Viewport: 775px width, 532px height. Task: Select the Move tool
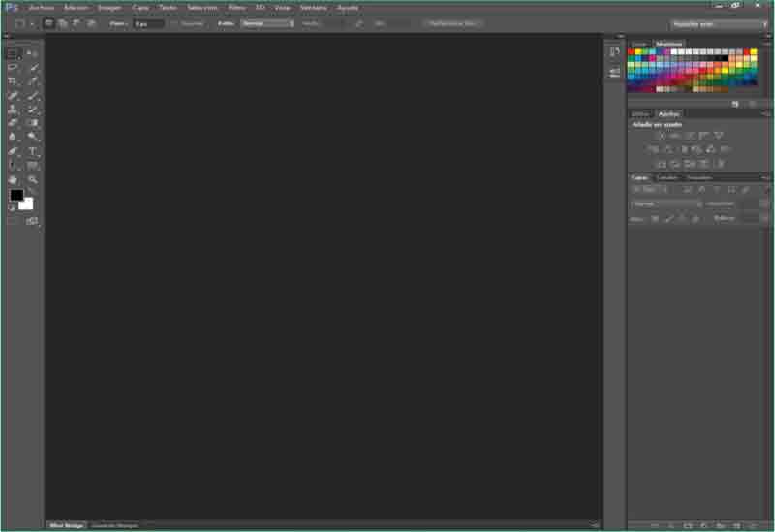pos(33,53)
